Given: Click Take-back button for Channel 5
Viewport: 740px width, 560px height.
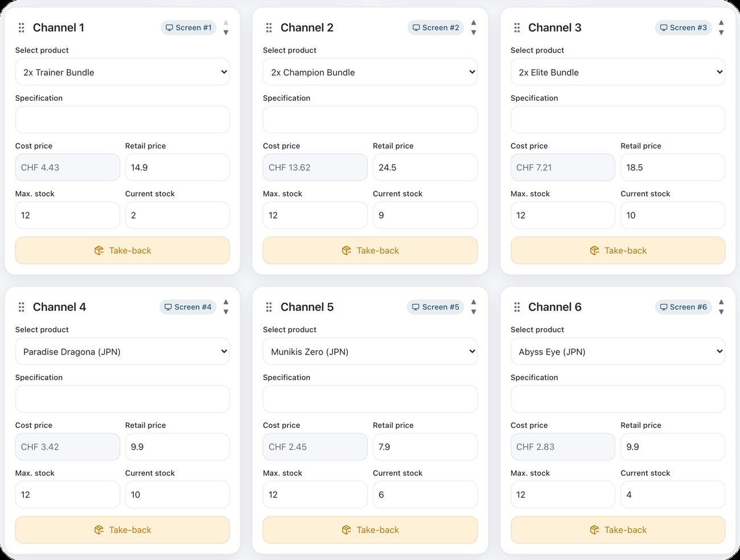Looking at the screenshot, I should tap(370, 530).
